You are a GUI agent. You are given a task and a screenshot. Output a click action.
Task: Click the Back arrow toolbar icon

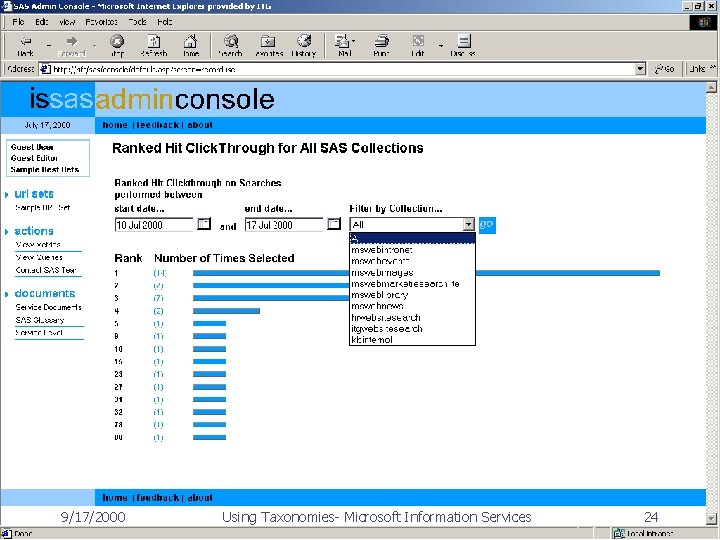point(26,41)
